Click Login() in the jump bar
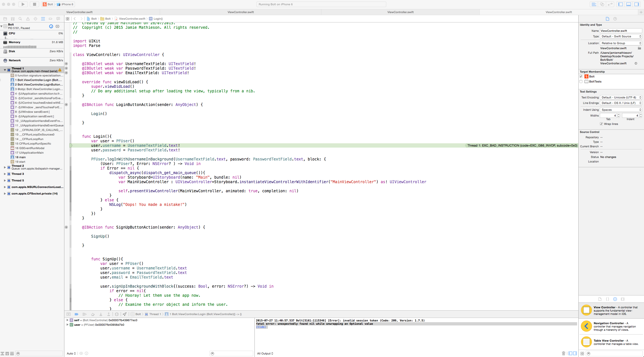 tap(158, 19)
